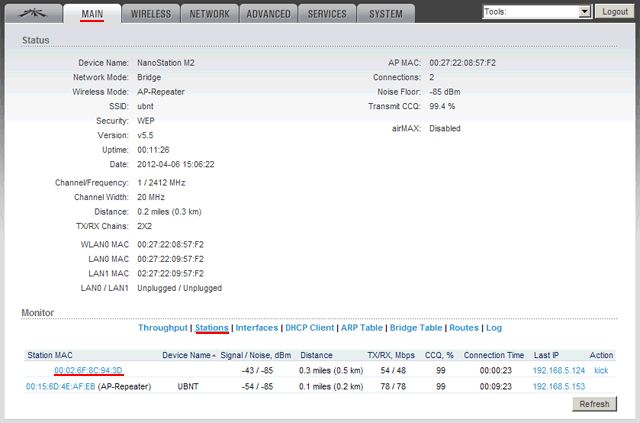Open the Stations monitor link
640x423 pixels.
(212, 328)
